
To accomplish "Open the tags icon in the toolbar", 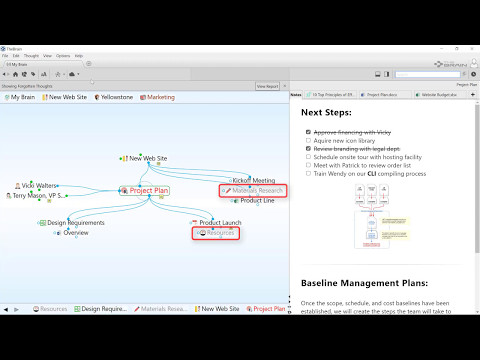I will [x=33, y=74].
